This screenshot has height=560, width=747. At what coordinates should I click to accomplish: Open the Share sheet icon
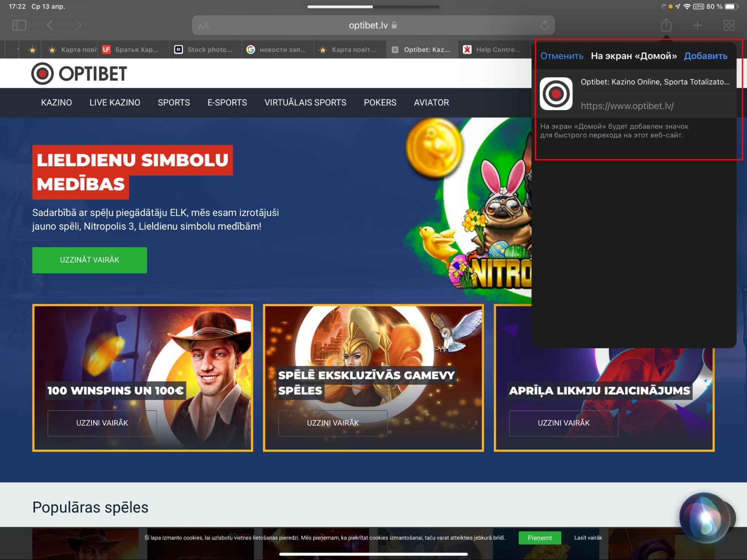point(666,25)
